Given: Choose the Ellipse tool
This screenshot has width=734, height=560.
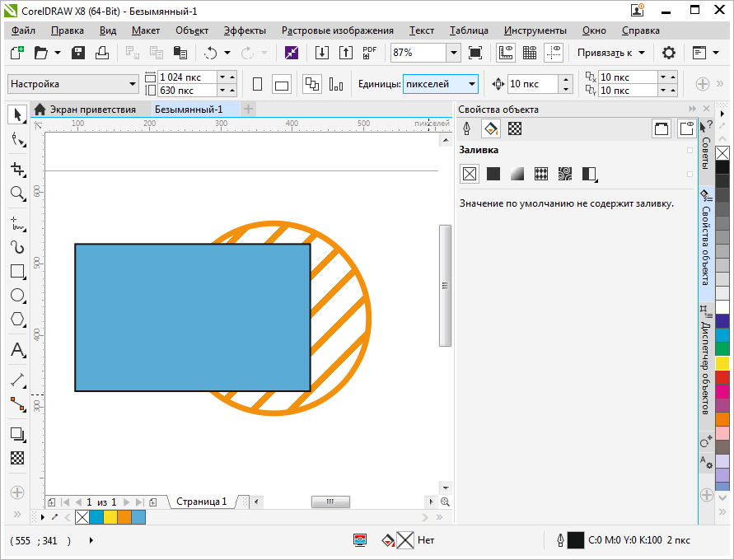Looking at the screenshot, I should (x=17, y=296).
